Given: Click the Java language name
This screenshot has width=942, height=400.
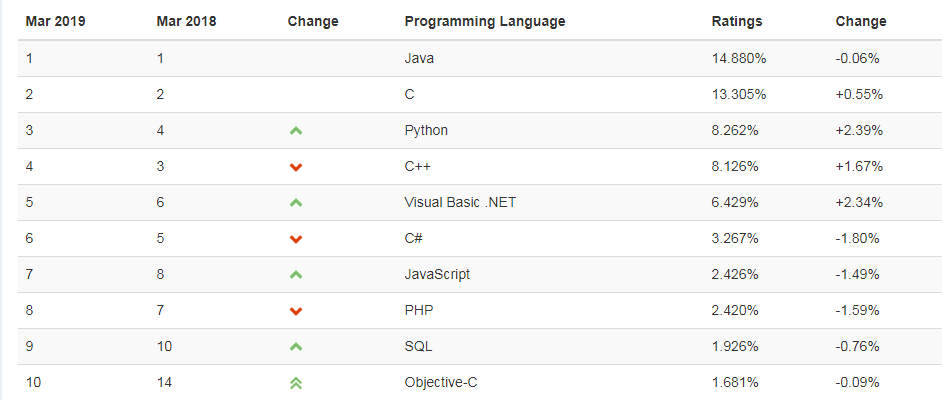Looking at the screenshot, I should (x=419, y=58).
